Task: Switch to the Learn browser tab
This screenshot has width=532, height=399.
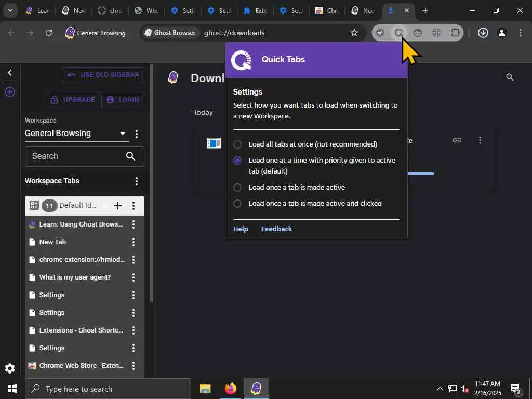Action: (x=38, y=10)
